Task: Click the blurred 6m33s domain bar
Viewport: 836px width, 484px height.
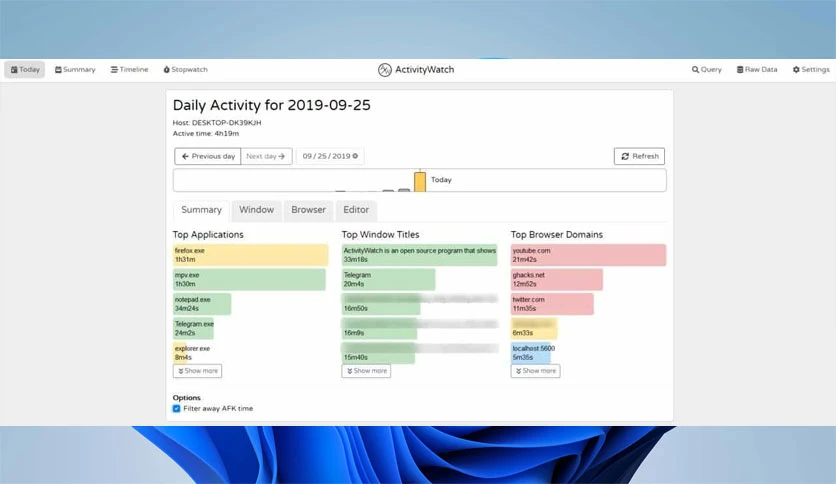Action: pos(534,328)
